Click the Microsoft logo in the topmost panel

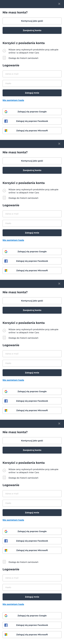pyautogui.click(x=6, y=131)
